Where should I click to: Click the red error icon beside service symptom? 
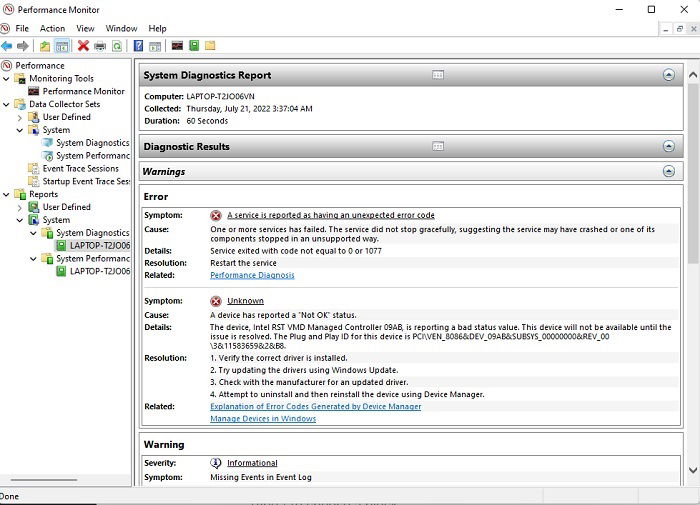tap(216, 216)
